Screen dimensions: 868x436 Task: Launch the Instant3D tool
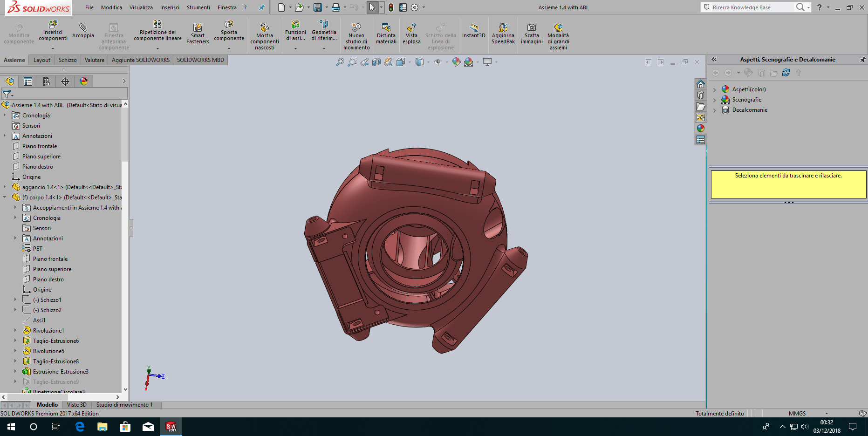coord(474,31)
